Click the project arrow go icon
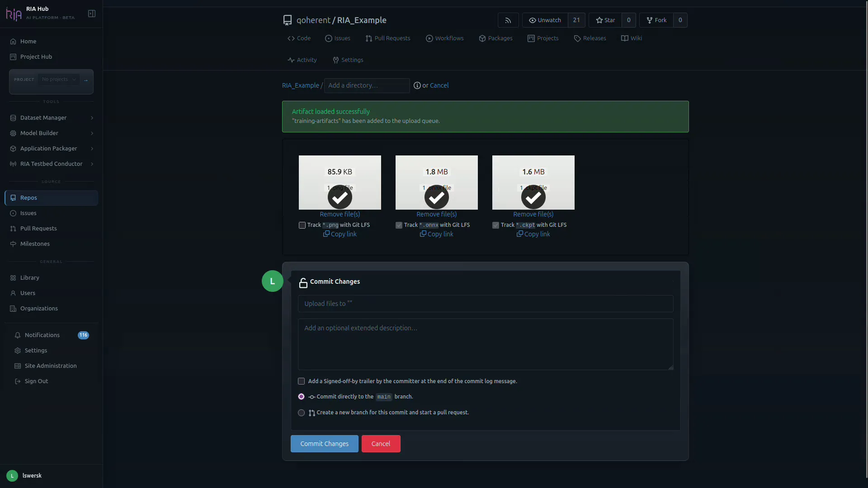The image size is (868, 488). click(86, 80)
